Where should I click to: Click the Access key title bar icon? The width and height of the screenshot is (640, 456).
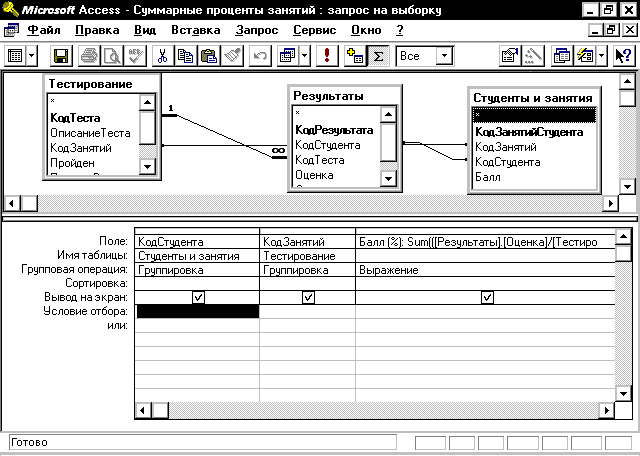[x=10, y=9]
